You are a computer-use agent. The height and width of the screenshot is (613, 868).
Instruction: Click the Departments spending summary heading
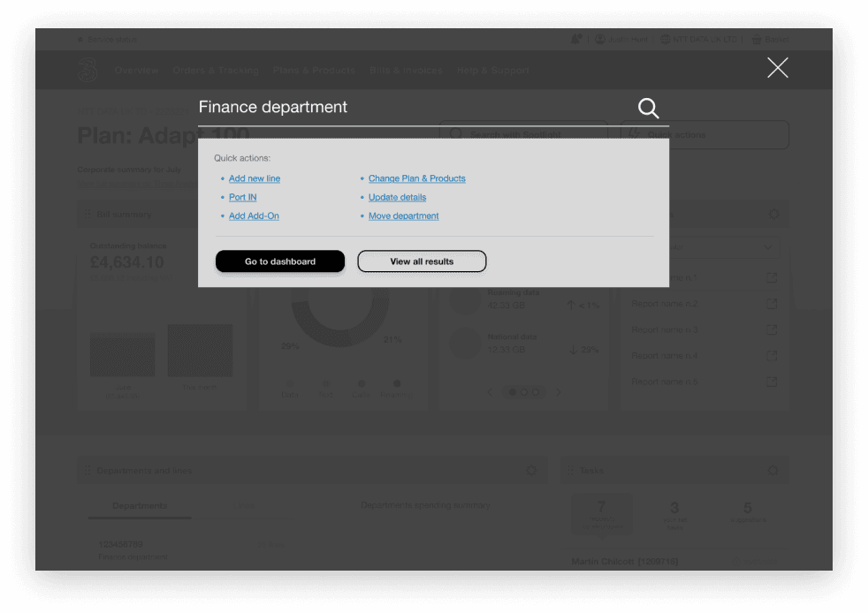tap(425, 505)
